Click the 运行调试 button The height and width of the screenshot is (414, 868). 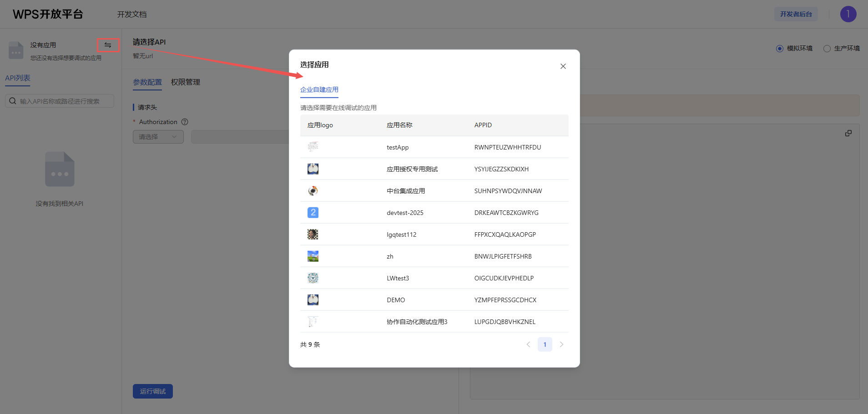click(x=153, y=391)
